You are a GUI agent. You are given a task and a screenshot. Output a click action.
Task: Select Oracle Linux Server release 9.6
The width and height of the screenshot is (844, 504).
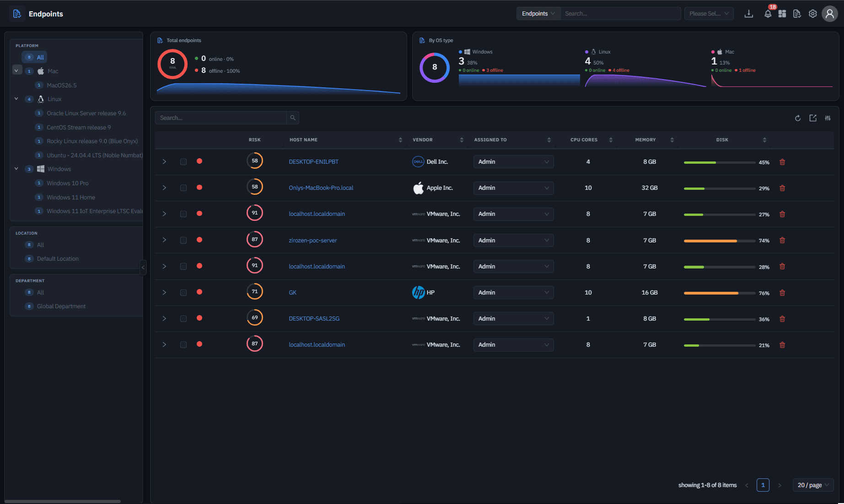[86, 113]
